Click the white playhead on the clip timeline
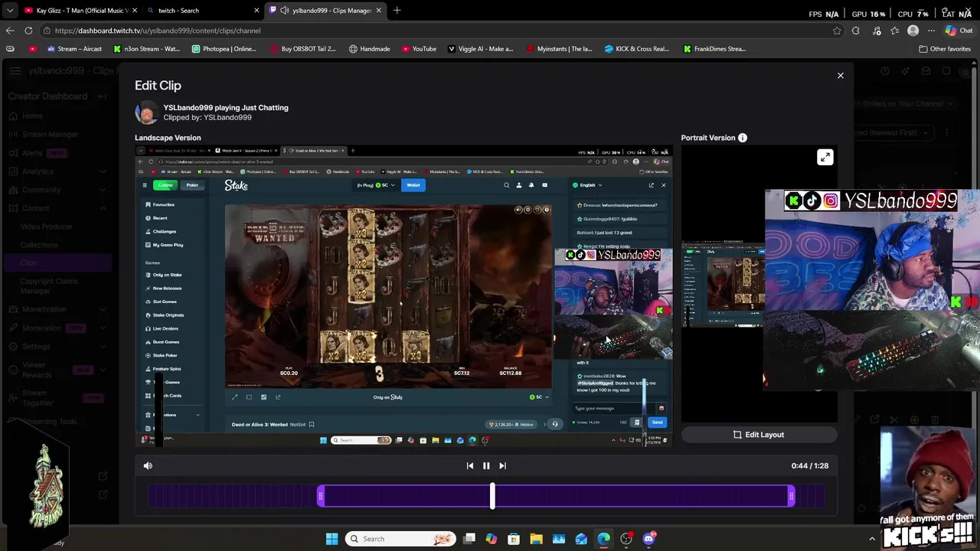980x551 pixels. [x=492, y=497]
